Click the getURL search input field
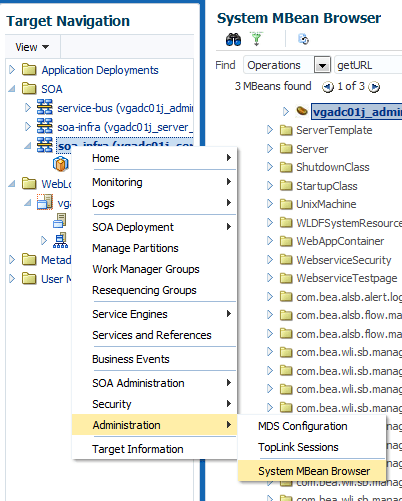This screenshot has height=501, width=402. (x=368, y=65)
